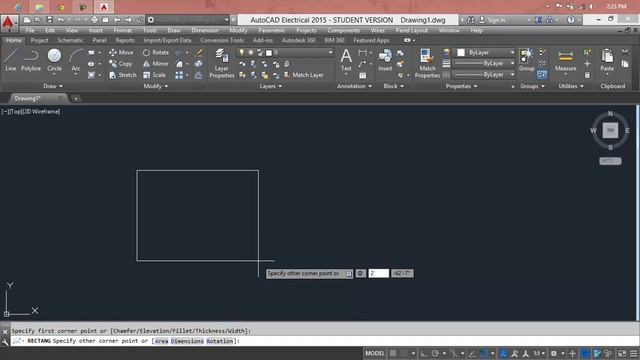Expand the Draw panel
This screenshot has height=360, width=640.
pyautogui.click(x=53, y=86)
